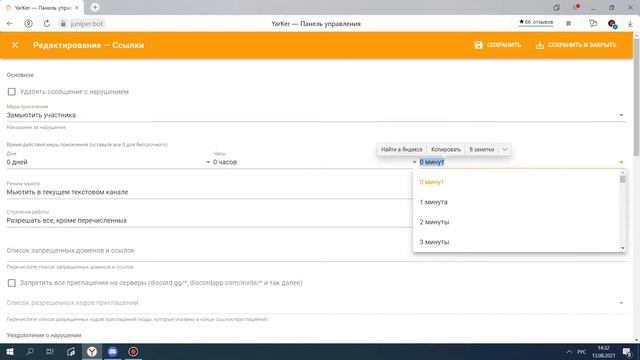This screenshot has height=360, width=640.
Task: Click the СОХРАНИТЬ И ЗАКРЫТЬ button label
Action: [x=582, y=45]
